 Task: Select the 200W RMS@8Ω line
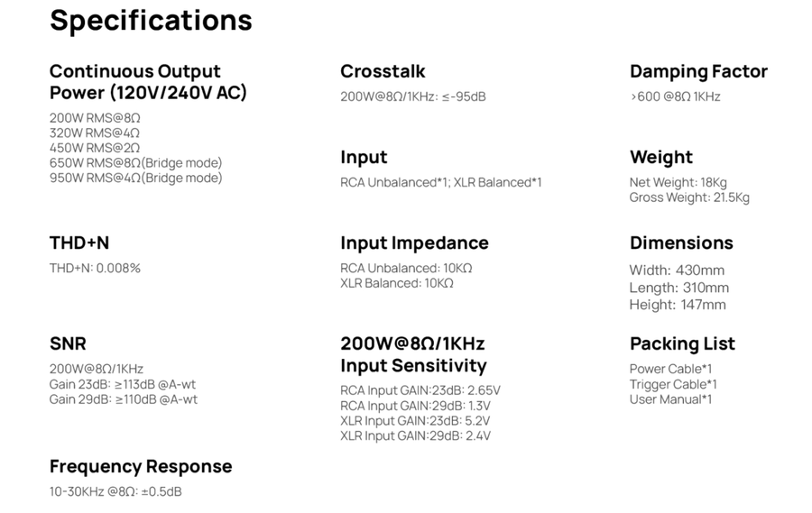[95, 118]
